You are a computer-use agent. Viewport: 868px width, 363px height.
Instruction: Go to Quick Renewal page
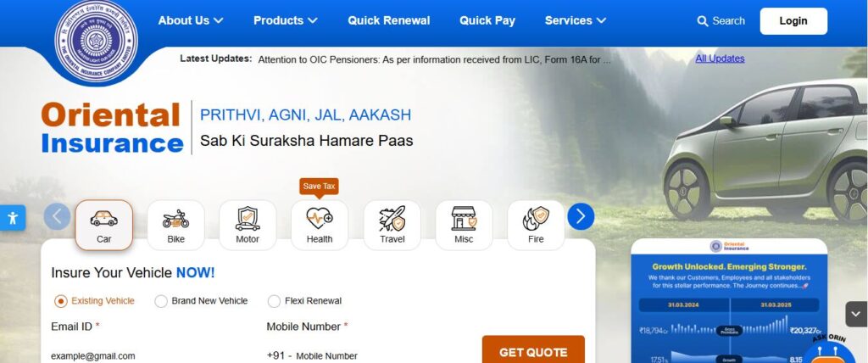[388, 20]
